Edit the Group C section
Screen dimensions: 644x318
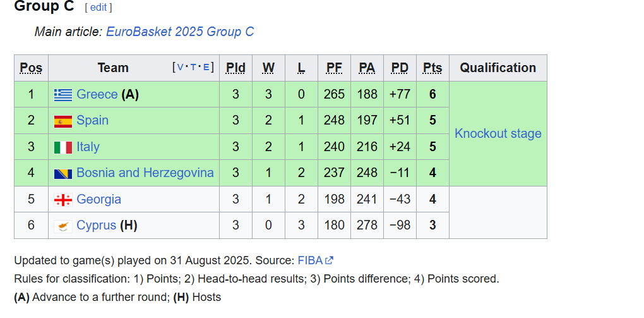click(x=98, y=8)
